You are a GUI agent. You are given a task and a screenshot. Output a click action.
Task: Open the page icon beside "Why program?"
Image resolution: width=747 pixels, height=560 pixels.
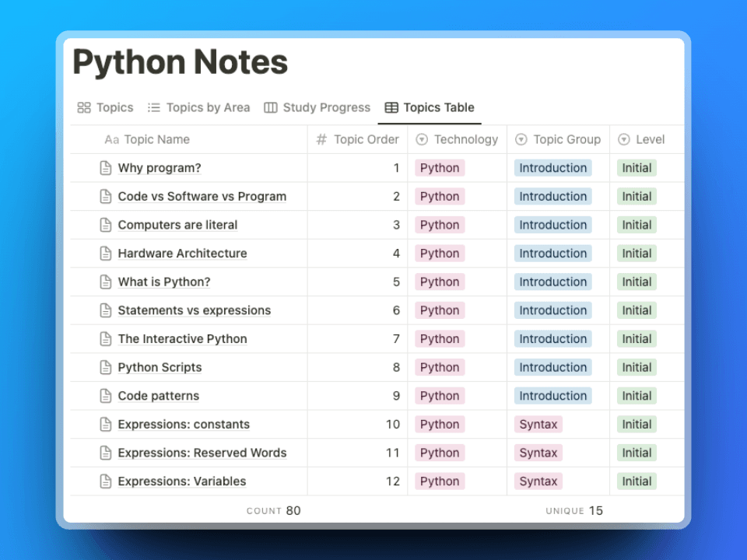pyautogui.click(x=105, y=167)
